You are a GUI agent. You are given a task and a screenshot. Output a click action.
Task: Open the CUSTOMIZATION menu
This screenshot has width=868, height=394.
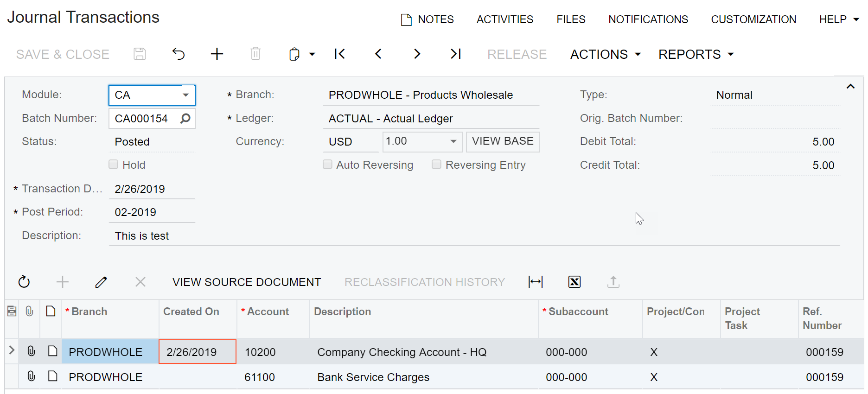(x=753, y=19)
